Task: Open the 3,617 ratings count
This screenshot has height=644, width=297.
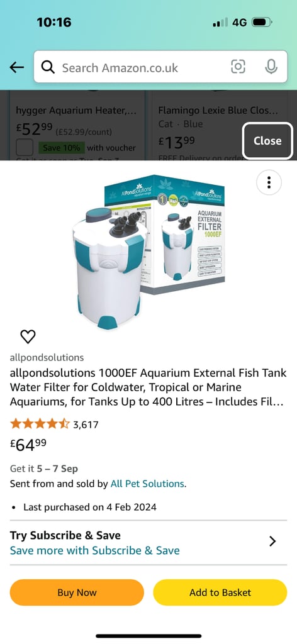Action: (86, 425)
